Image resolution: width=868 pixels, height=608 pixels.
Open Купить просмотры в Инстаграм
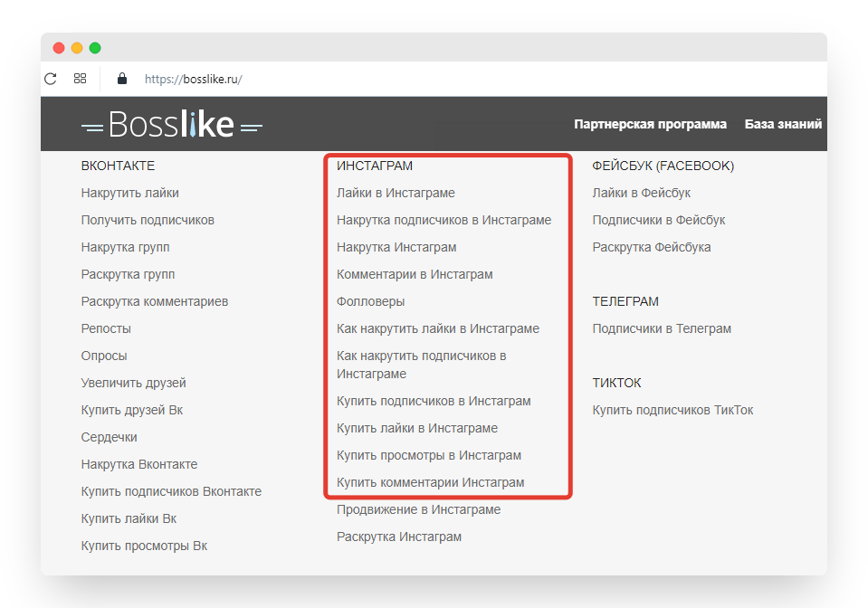click(428, 455)
